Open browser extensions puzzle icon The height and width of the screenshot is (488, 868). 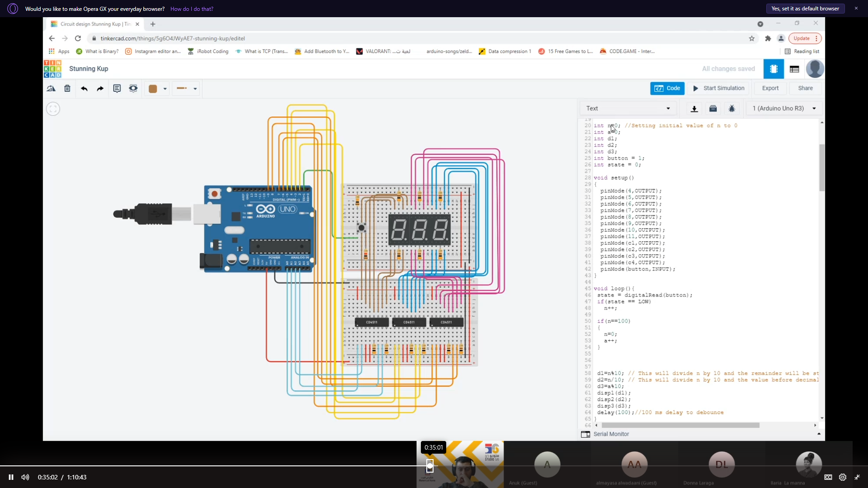pyautogui.click(x=768, y=38)
